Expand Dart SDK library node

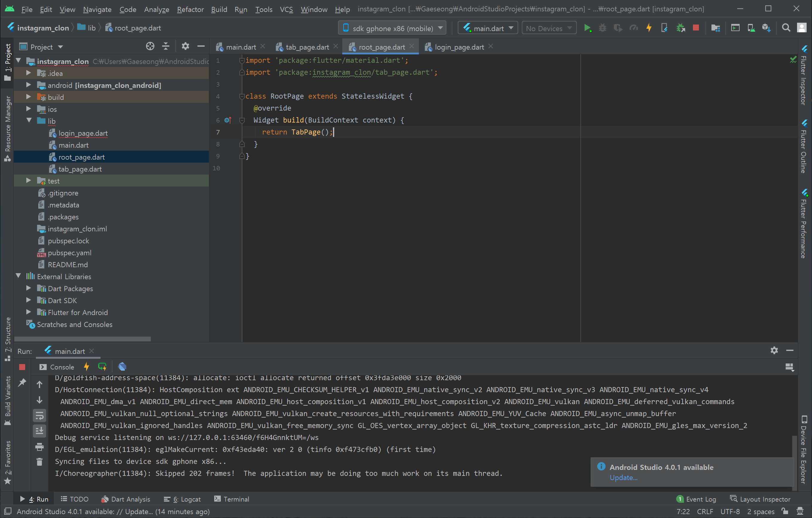pyautogui.click(x=29, y=300)
